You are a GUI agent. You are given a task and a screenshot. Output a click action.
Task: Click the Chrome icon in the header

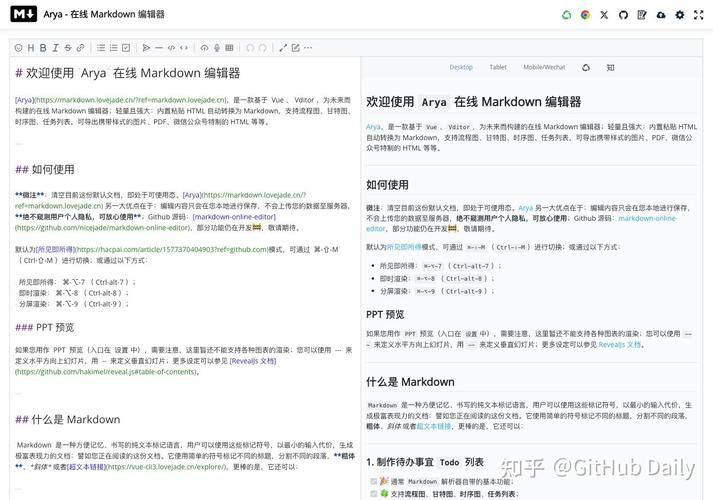click(x=585, y=15)
